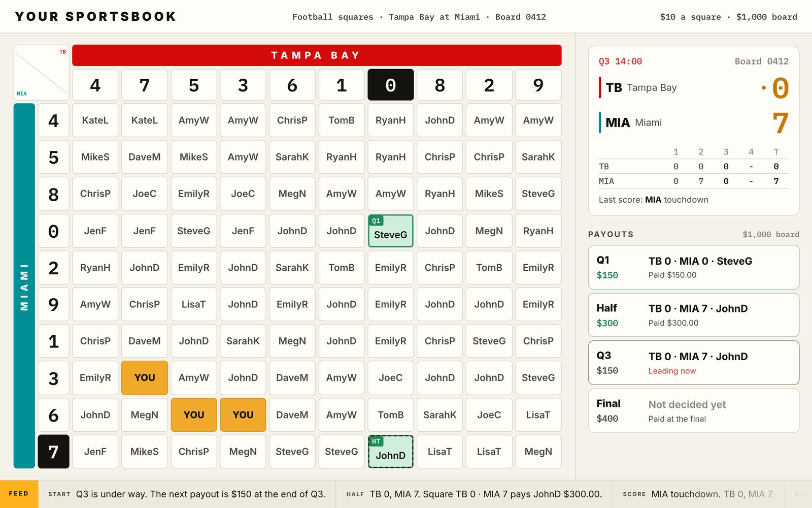Click the $10 a square price text
This screenshot has height=508, width=812.
[690, 17]
